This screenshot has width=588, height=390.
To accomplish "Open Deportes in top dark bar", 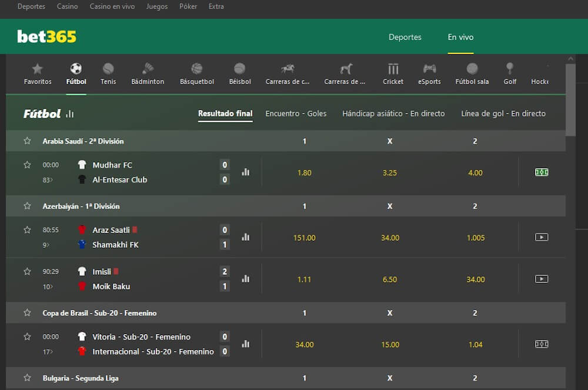I will point(31,6).
